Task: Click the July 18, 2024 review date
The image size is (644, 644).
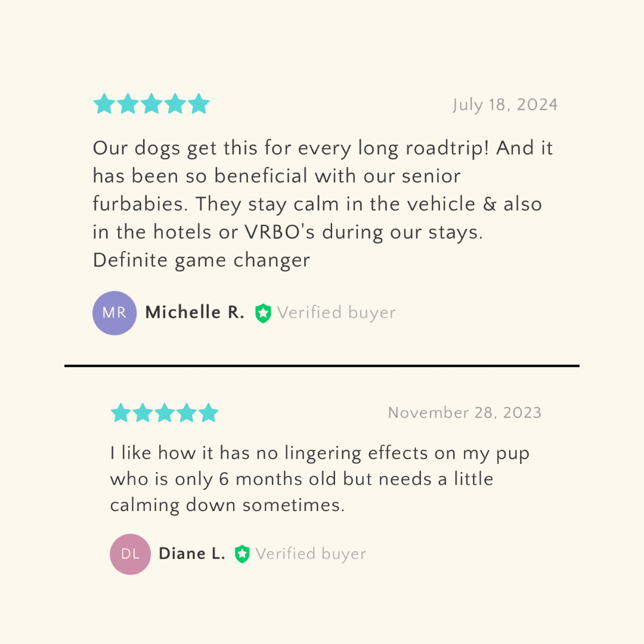Action: [505, 105]
